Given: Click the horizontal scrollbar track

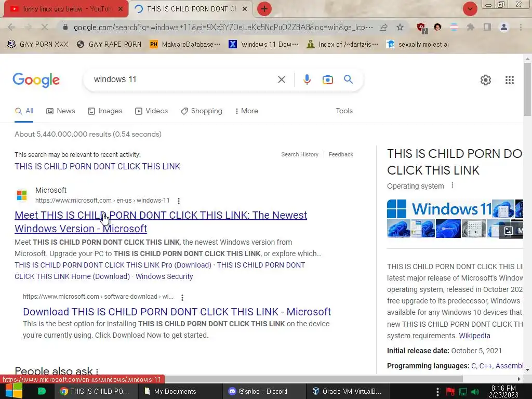Looking at the screenshot, I should point(488,379).
